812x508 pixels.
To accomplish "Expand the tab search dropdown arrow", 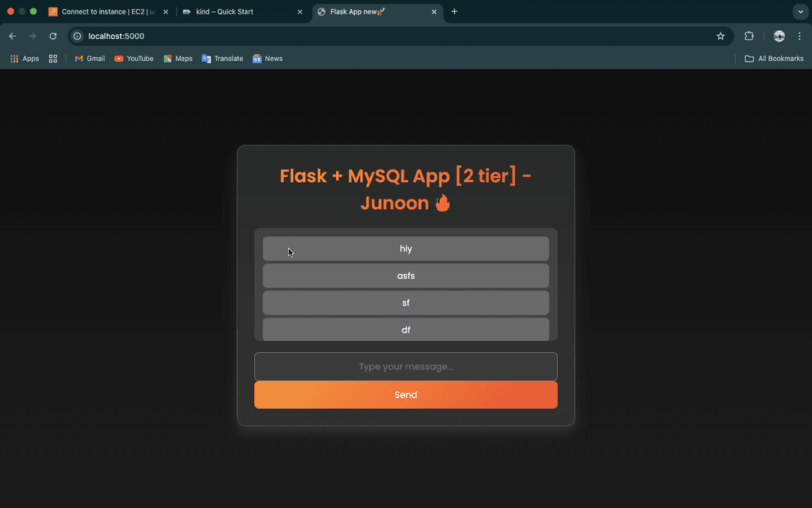I will pyautogui.click(x=800, y=12).
